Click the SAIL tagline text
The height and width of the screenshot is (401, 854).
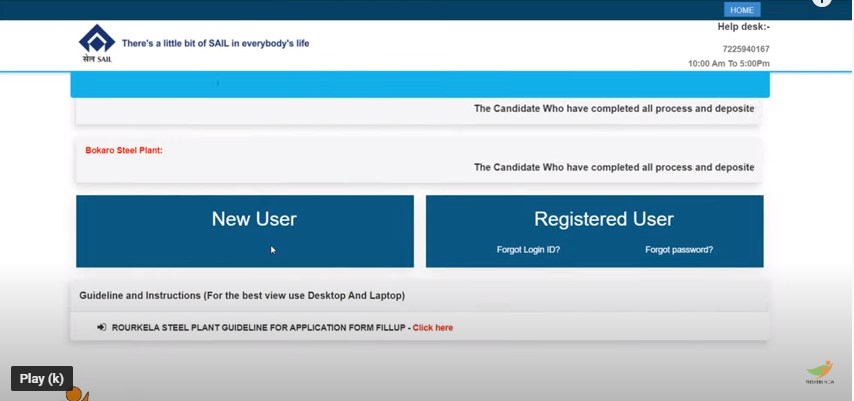pyautogui.click(x=215, y=43)
